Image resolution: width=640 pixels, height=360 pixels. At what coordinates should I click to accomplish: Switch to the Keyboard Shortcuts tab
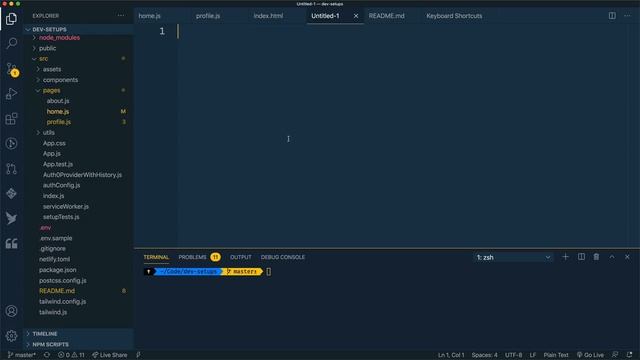tap(454, 16)
